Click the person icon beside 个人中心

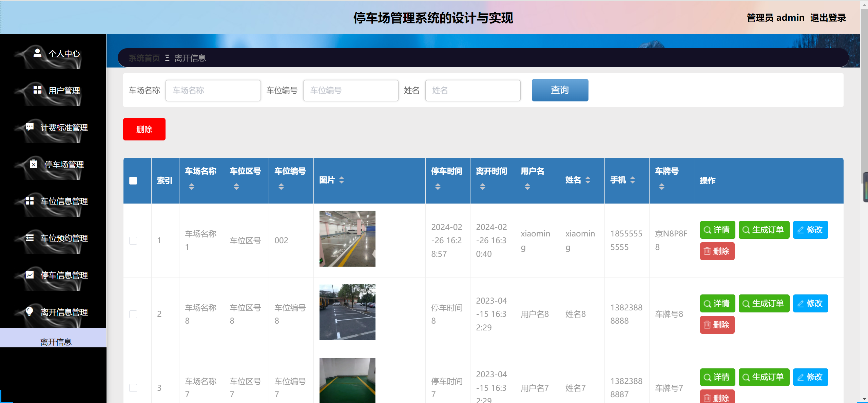(37, 53)
